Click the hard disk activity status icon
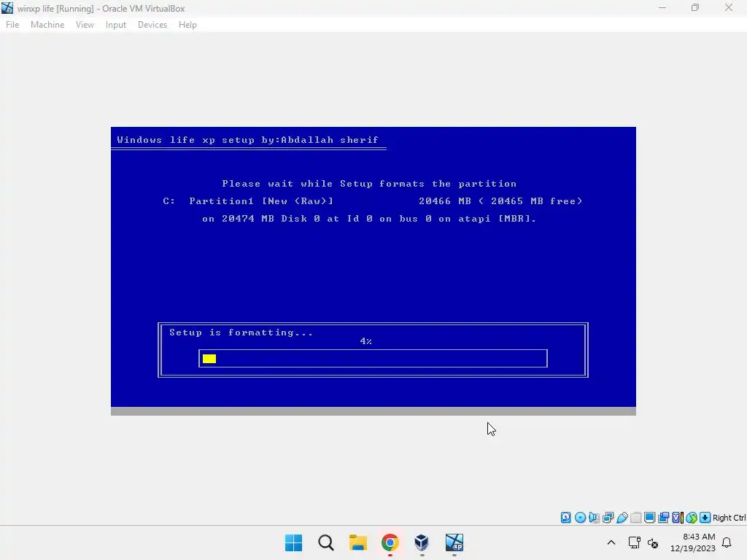The height and width of the screenshot is (560, 747). [565, 518]
